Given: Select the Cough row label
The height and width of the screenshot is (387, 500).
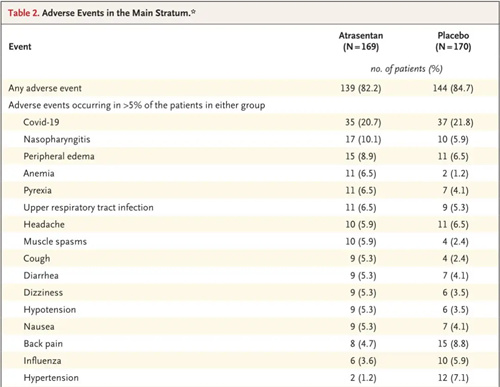Looking at the screenshot, I should pos(37,259).
